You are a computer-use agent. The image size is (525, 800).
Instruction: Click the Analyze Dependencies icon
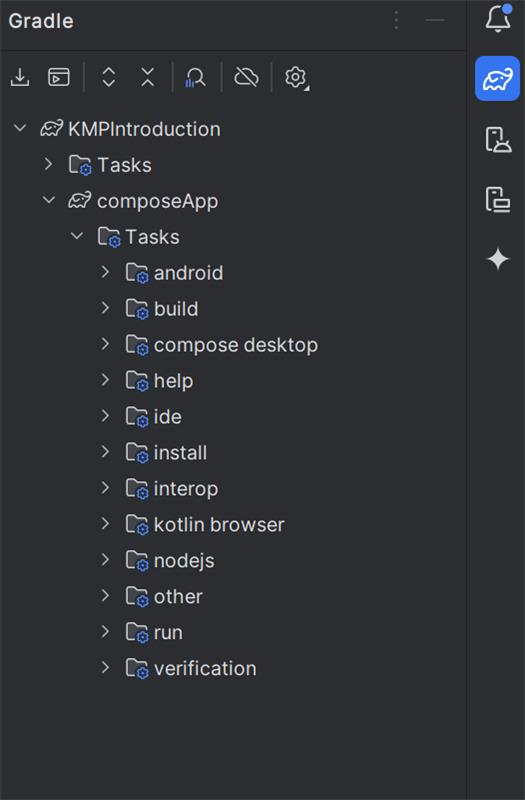[195, 78]
